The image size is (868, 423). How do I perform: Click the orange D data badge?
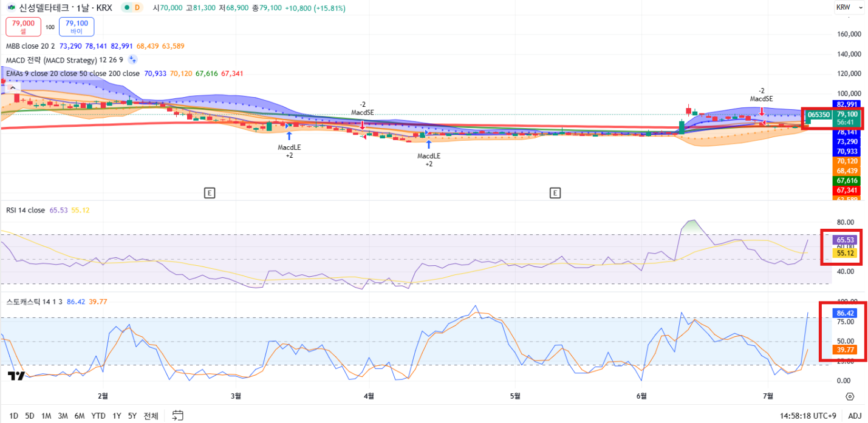click(x=137, y=8)
